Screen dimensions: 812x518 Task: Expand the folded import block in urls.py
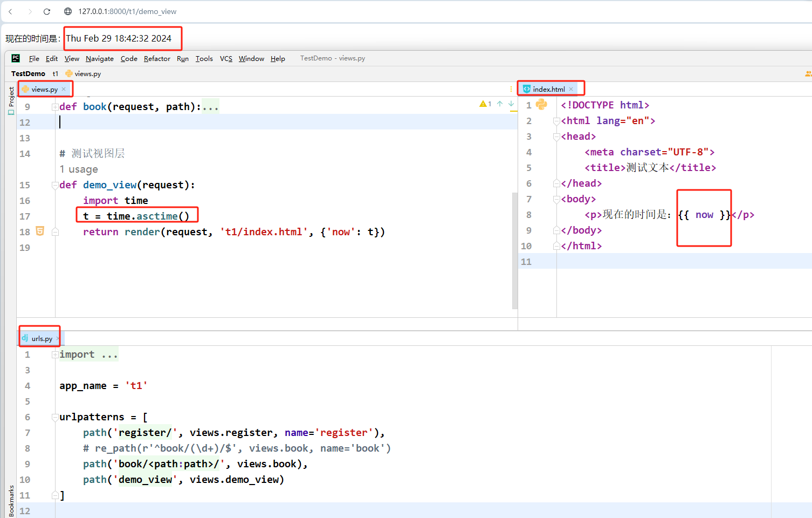point(55,355)
